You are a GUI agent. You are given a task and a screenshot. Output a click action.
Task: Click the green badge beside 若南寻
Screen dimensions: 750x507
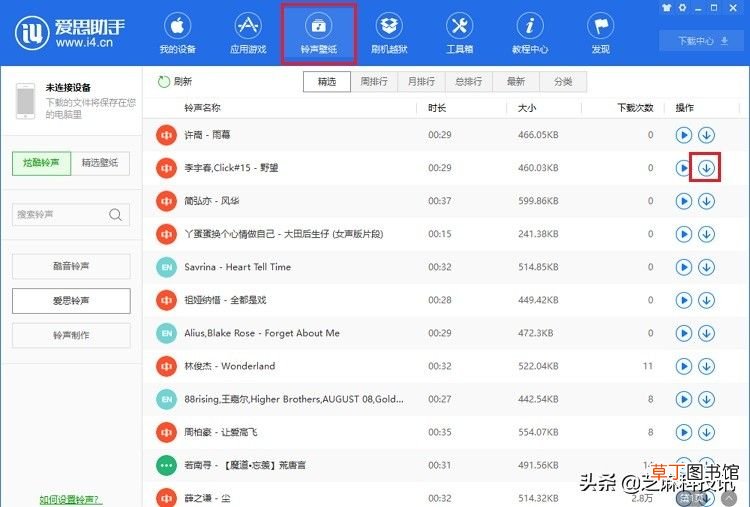coord(166,465)
